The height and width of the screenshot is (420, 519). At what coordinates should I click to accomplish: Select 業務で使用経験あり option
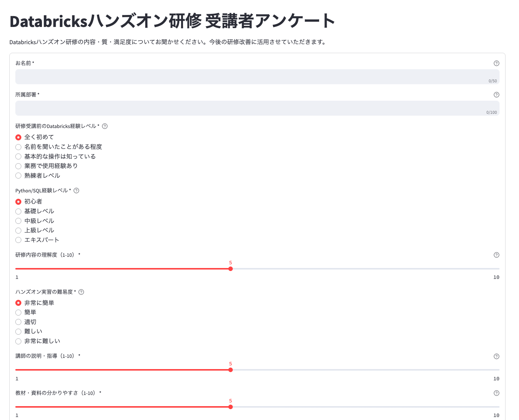click(x=18, y=166)
